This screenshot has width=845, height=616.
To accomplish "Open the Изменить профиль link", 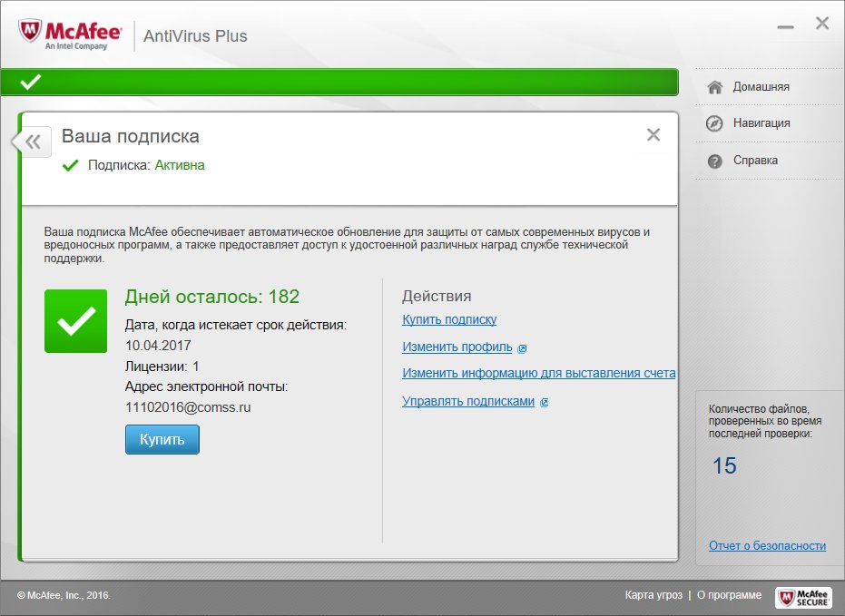I will pyautogui.click(x=457, y=347).
